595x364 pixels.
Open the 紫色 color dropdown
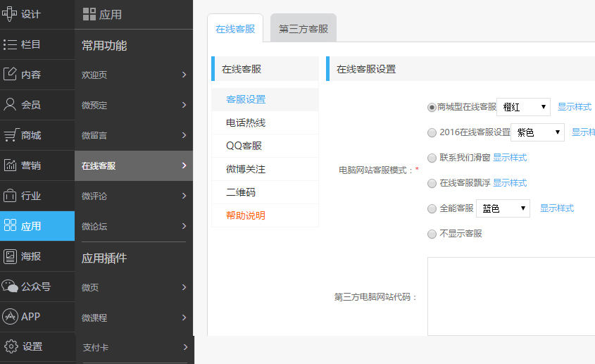(537, 132)
